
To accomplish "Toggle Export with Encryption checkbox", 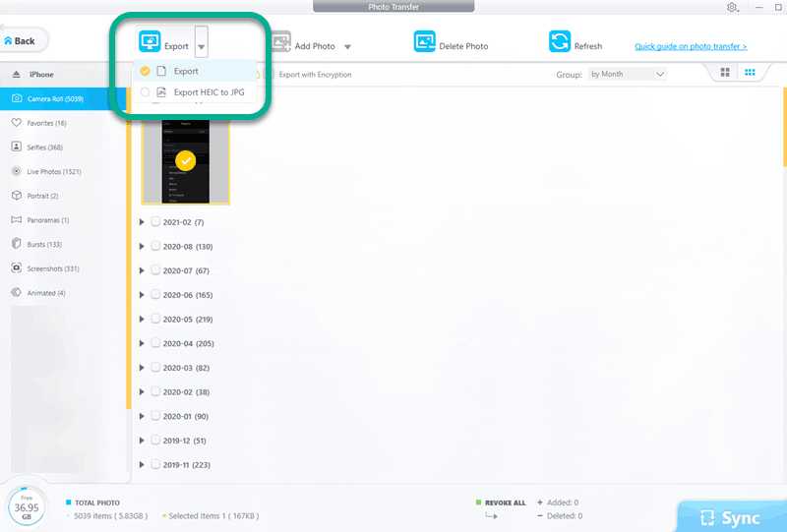I will click(269, 75).
